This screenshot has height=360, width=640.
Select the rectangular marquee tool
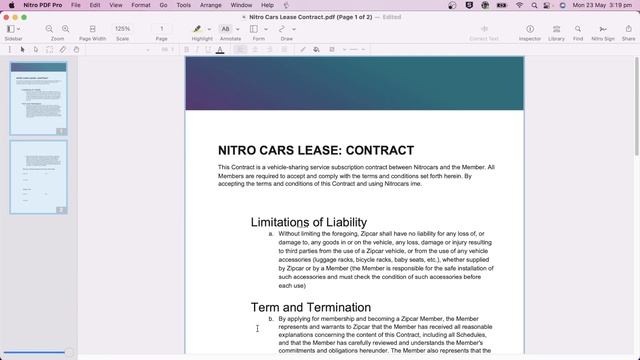[x=49, y=49]
